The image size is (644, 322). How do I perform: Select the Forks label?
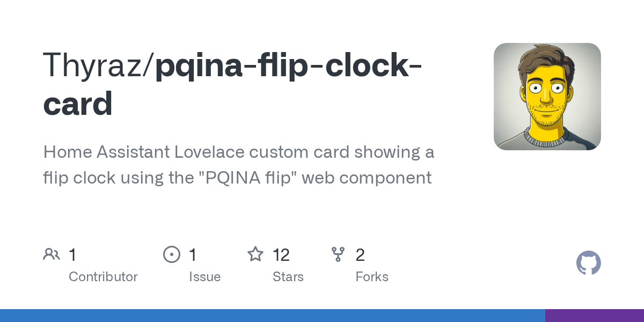pos(372,277)
